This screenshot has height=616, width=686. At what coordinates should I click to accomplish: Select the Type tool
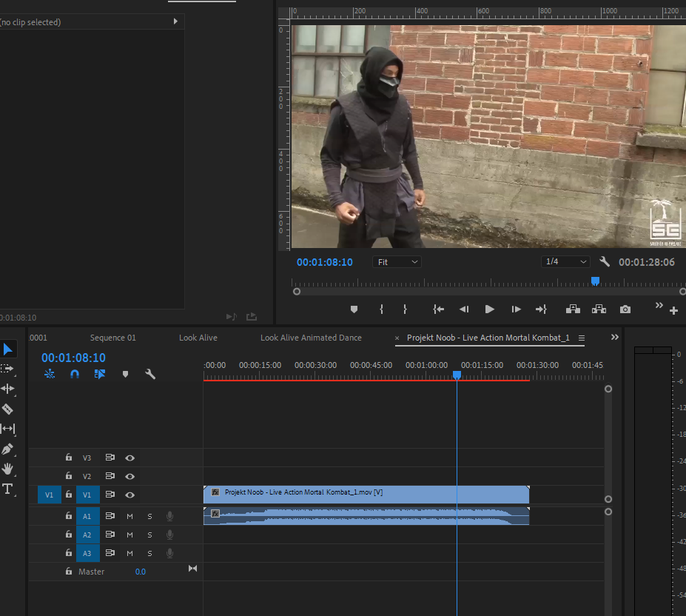[x=8, y=489]
